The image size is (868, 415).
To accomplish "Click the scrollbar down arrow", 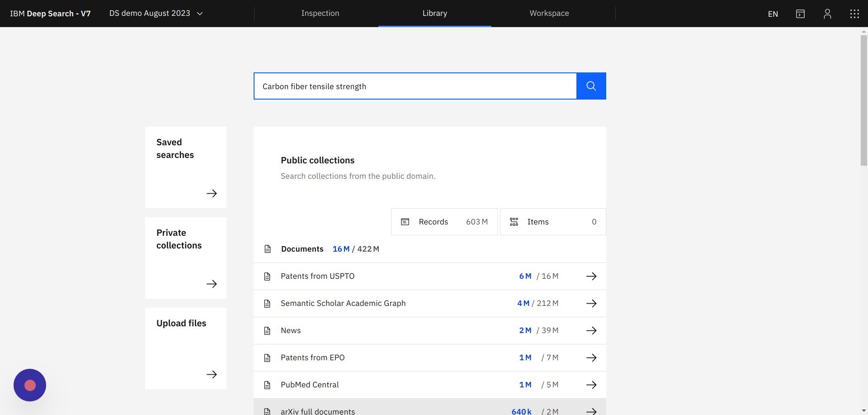I will coord(864,411).
